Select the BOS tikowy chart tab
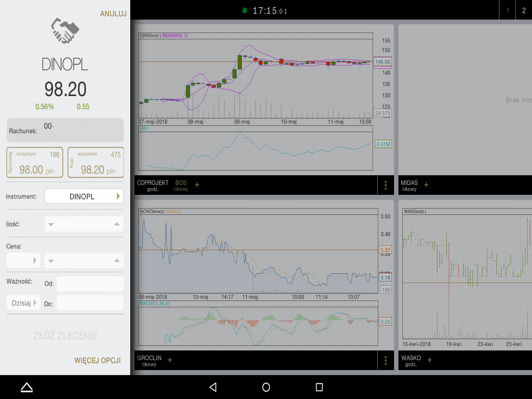The height and width of the screenshot is (399, 532). 181,185
